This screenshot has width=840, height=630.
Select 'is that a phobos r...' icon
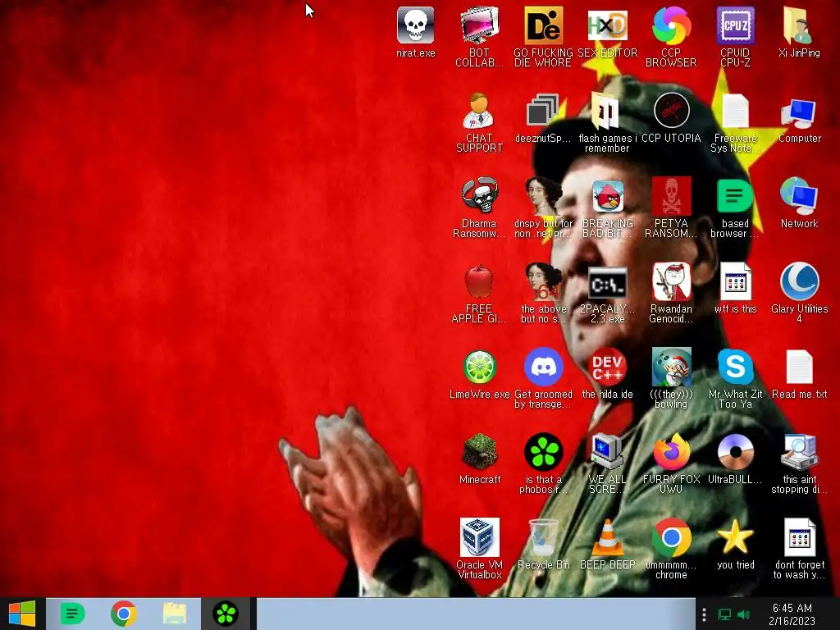543,451
